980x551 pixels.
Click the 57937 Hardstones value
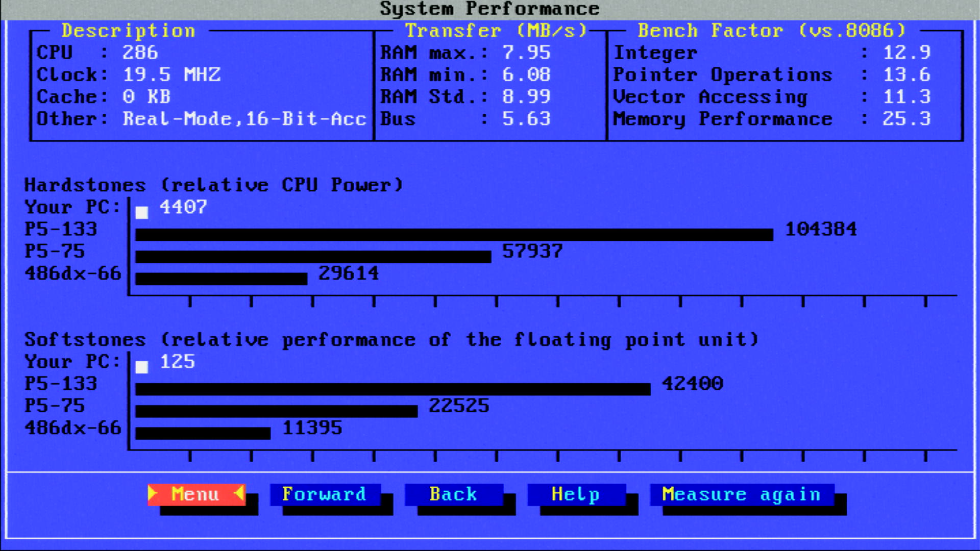click(x=533, y=251)
